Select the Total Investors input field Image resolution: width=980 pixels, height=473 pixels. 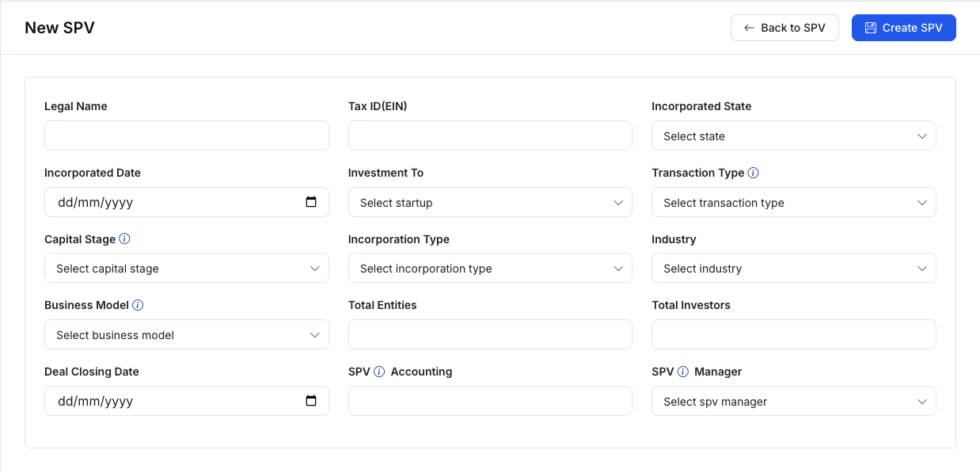pos(793,334)
